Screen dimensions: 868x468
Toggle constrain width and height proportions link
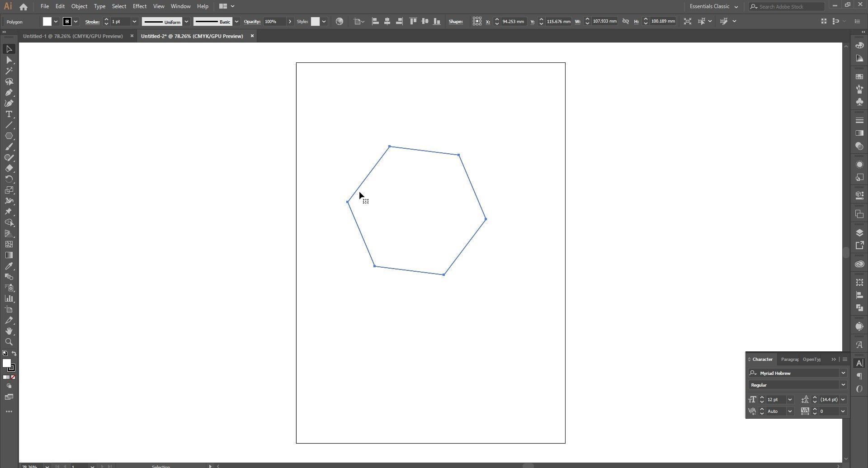click(626, 21)
